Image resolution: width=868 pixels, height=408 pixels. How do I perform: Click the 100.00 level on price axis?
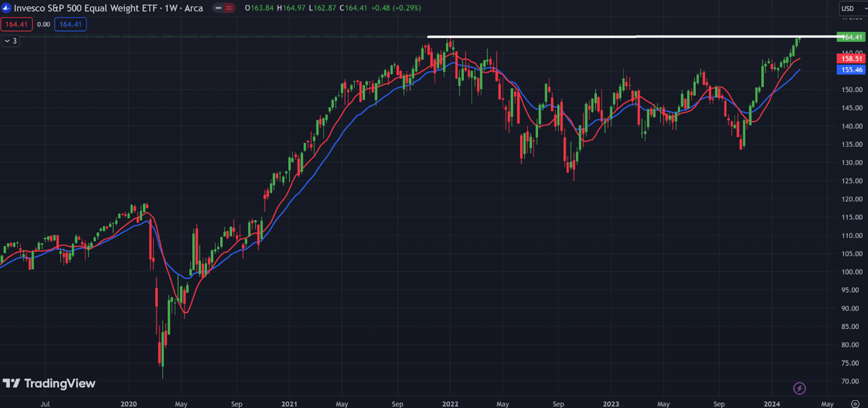[x=852, y=272]
